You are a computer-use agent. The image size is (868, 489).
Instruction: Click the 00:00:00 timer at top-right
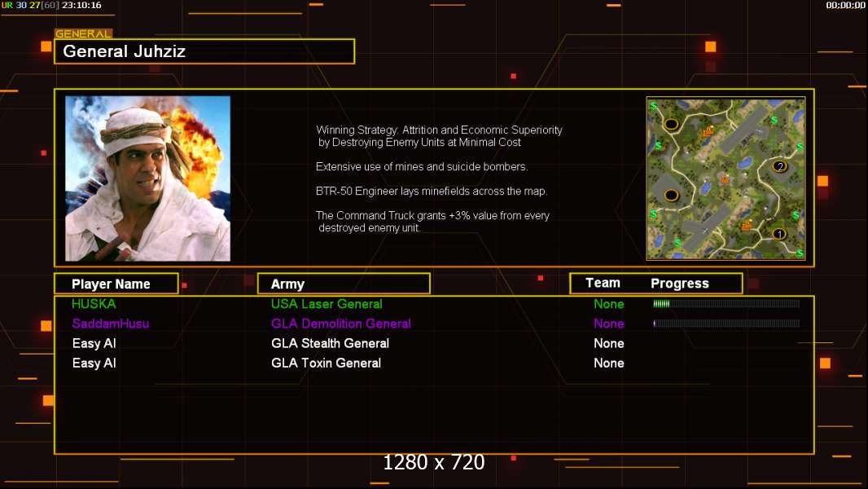[845, 5]
